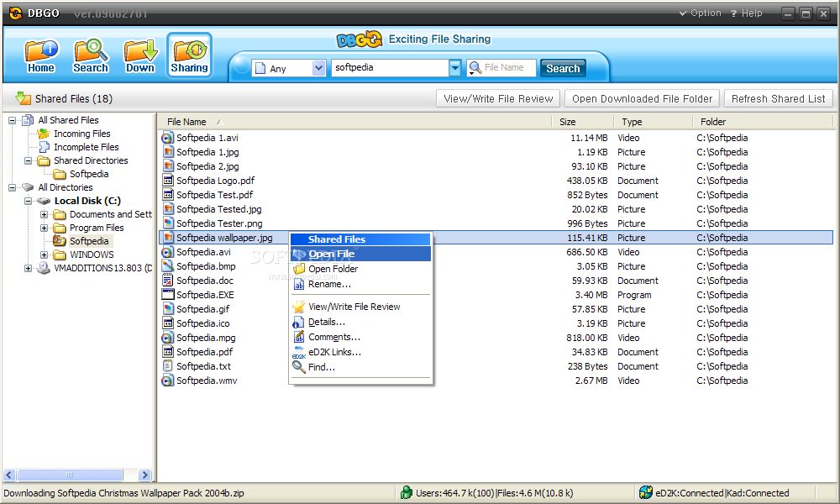Click the bitmap icon beside Softpedia.bmp
This screenshot has width=840, height=504.
pyautogui.click(x=168, y=266)
